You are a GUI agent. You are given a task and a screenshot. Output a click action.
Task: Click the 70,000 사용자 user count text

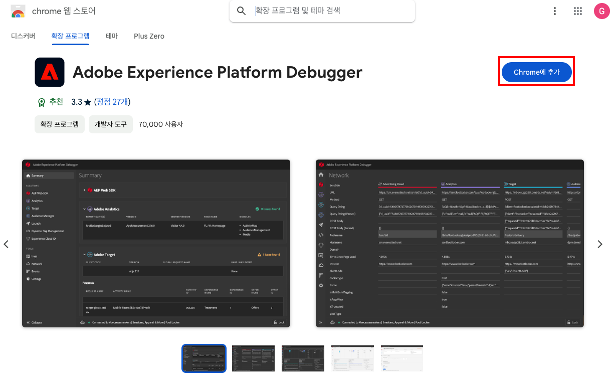[161, 124]
